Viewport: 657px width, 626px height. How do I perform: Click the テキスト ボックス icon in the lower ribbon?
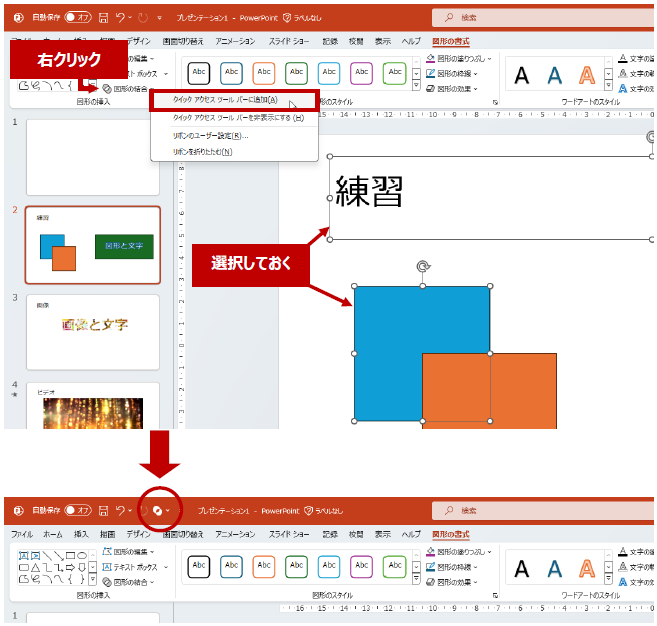coord(108,567)
